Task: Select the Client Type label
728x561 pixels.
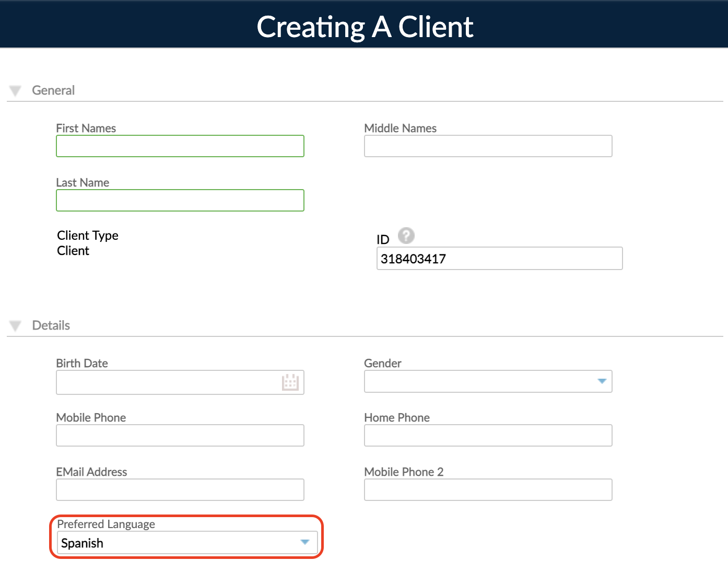Action: 87,236
